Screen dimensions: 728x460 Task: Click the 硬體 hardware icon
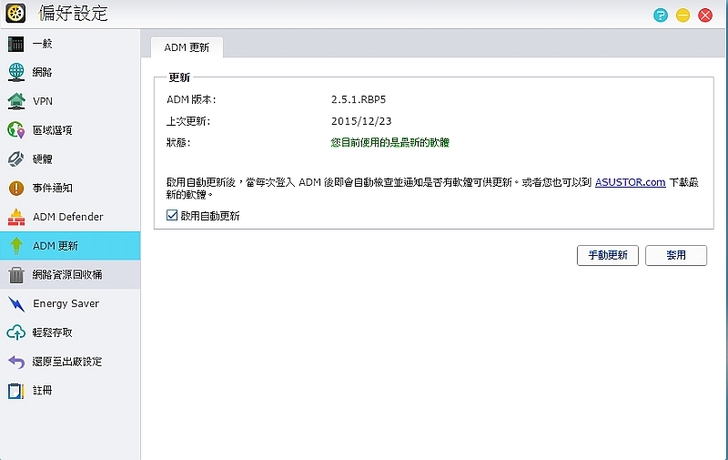coord(16,159)
